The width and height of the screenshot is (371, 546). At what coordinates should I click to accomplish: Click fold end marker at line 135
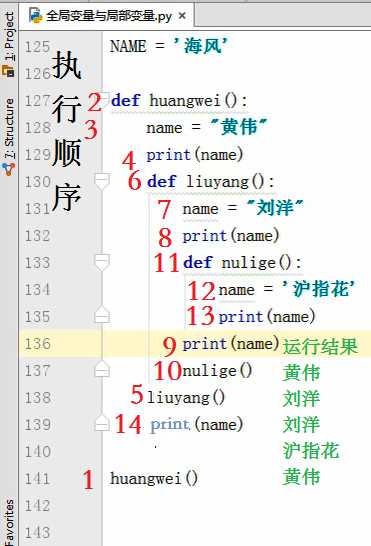pos(102,315)
